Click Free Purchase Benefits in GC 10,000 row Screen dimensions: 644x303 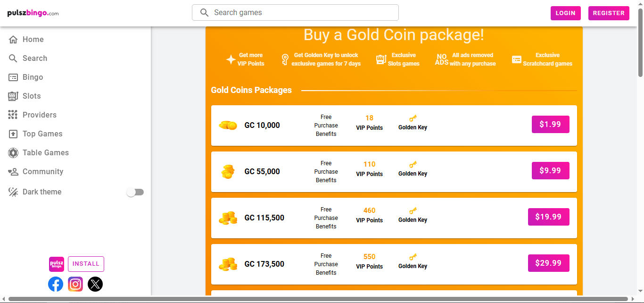pyautogui.click(x=326, y=126)
